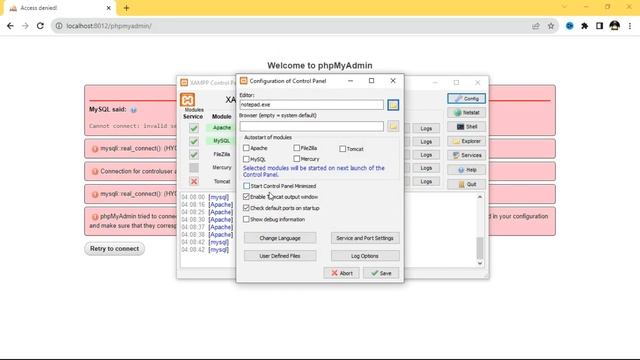This screenshot has width=640, height=360.
Task: Close the Access denied tab
Action: coord(109,8)
